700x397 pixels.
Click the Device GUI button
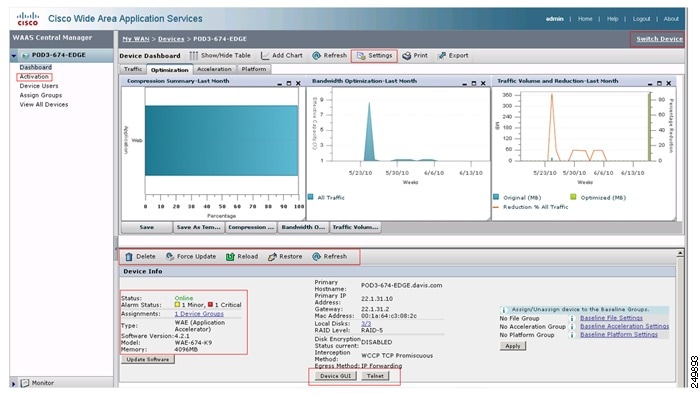(335, 376)
